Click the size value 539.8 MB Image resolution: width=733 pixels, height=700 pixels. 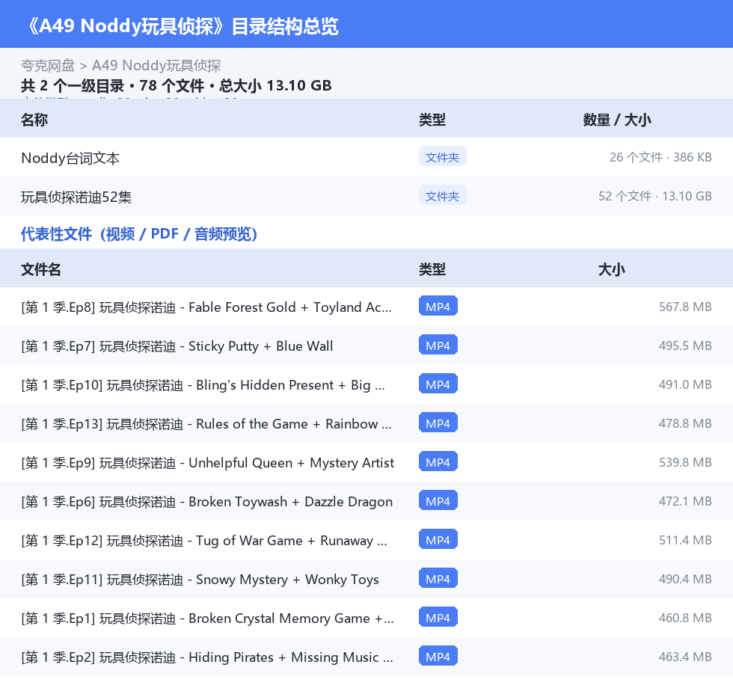coord(685,461)
